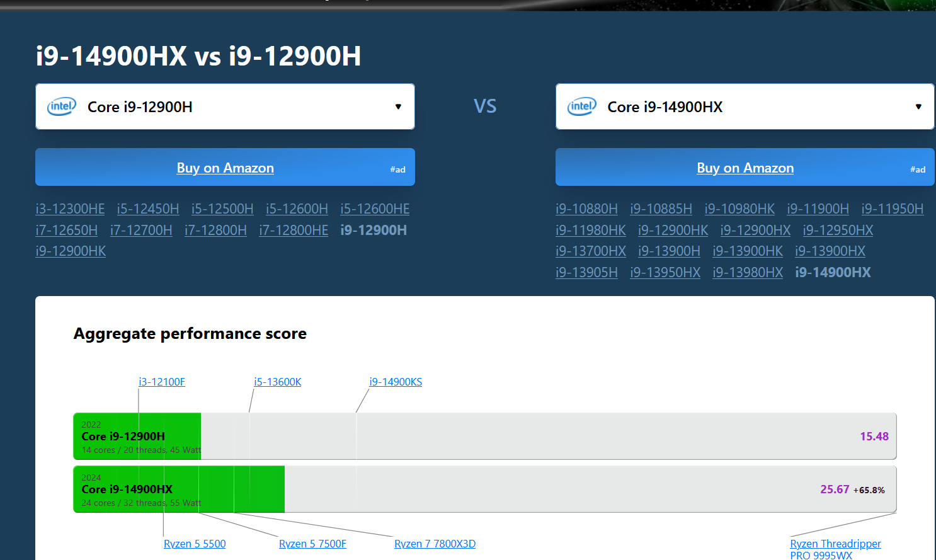Open the i9-10885H link
Image resolution: width=936 pixels, height=560 pixels.
click(661, 209)
